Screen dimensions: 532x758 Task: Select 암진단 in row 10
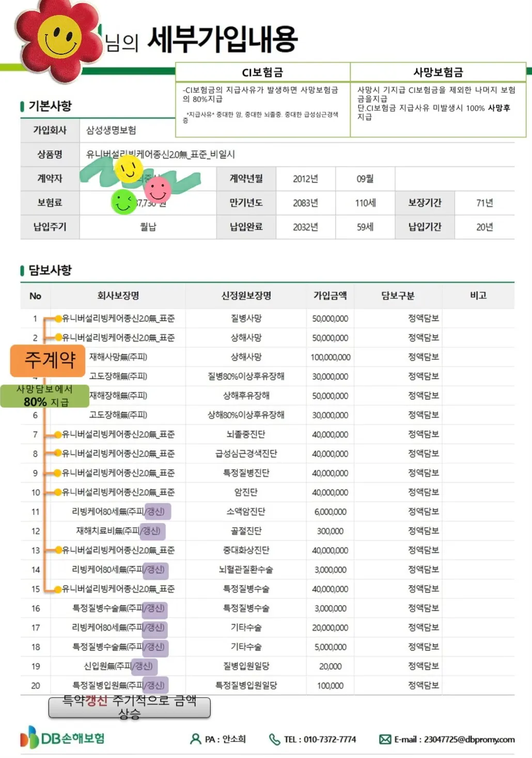coord(246,492)
